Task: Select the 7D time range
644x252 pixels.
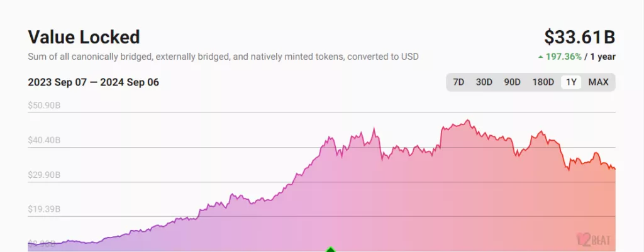Action: pyautogui.click(x=459, y=82)
